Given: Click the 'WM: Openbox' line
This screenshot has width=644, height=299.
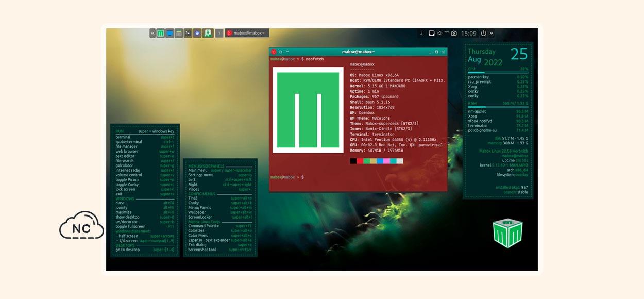Looking at the screenshot, I should point(363,112).
